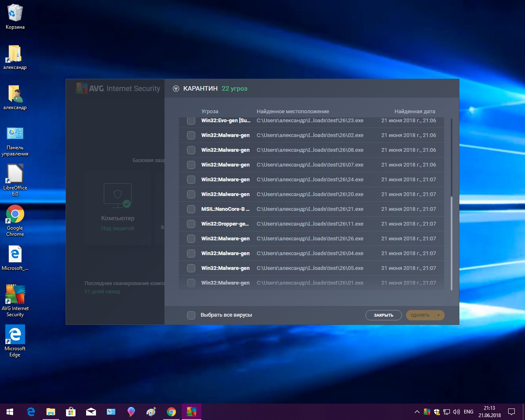The image size is (525, 420).
Task: Tick checkbox for Win32:Dropper-gen 11.exe
Action: (191, 224)
